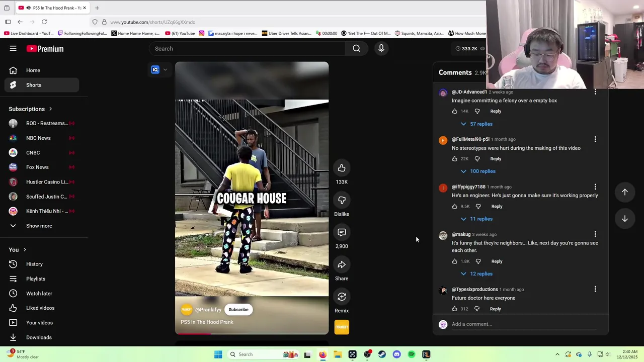Expand 57 replies under JD-Advanced1
Viewport: 644px width, 362px height.
(476, 124)
